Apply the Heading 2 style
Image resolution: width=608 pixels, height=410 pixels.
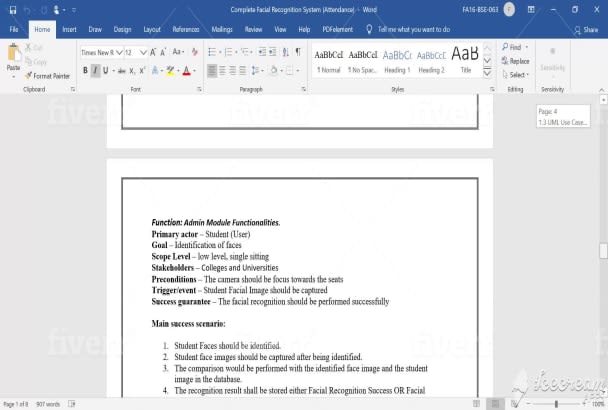(x=431, y=61)
